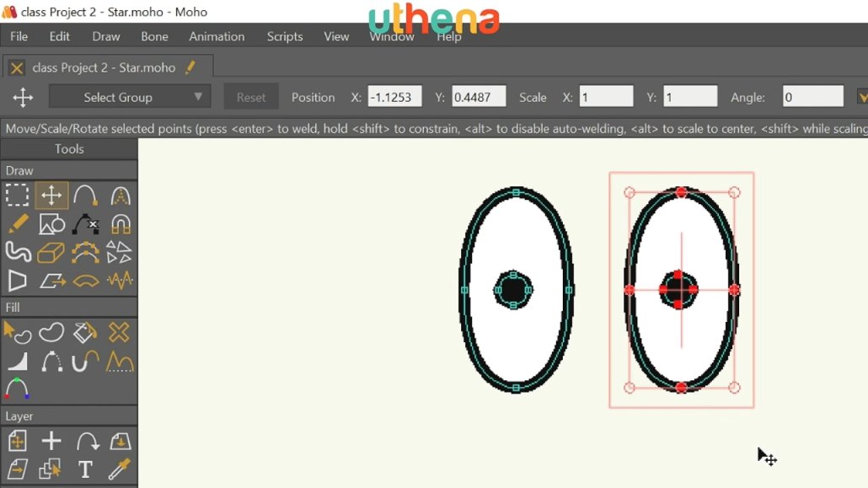Select the Set Origin plus tool
The width and height of the screenshot is (868, 488).
coord(51,441)
